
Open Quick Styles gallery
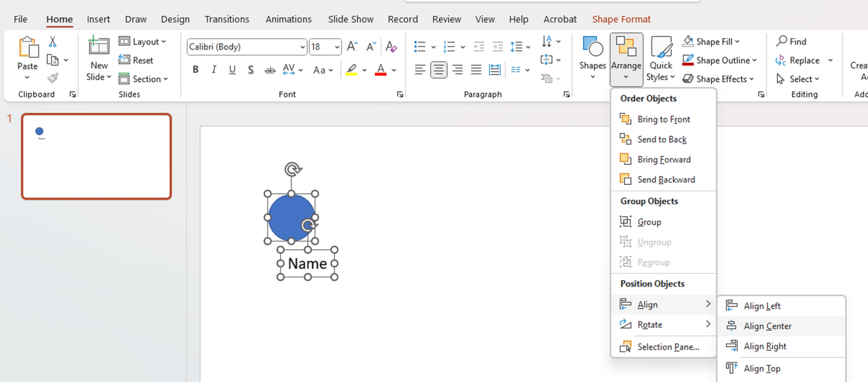[661, 58]
